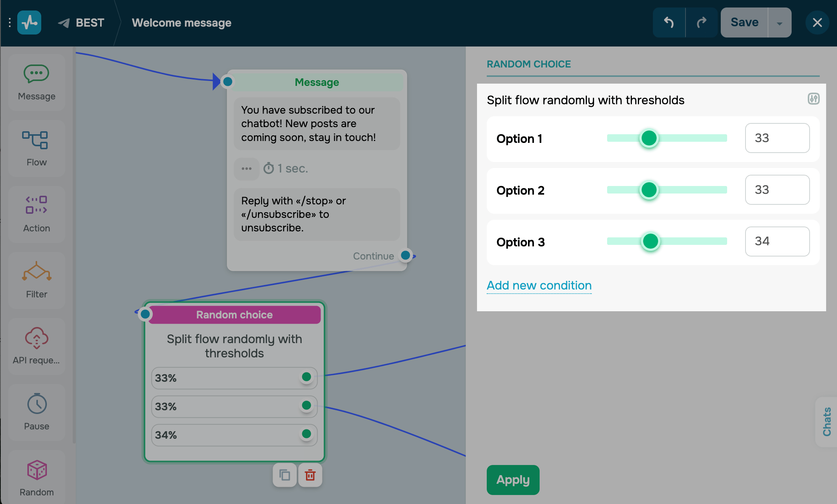Open the three-dot menu left of logo
837x504 pixels.
click(9, 22)
